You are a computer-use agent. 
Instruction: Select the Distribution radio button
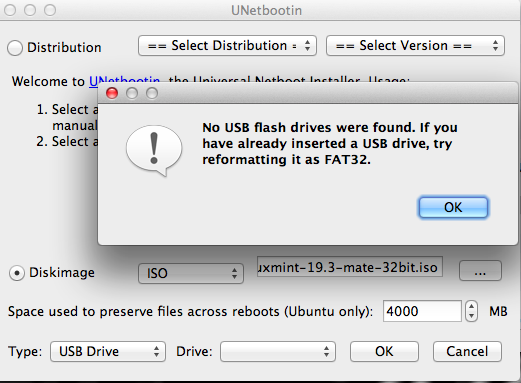(x=15, y=48)
